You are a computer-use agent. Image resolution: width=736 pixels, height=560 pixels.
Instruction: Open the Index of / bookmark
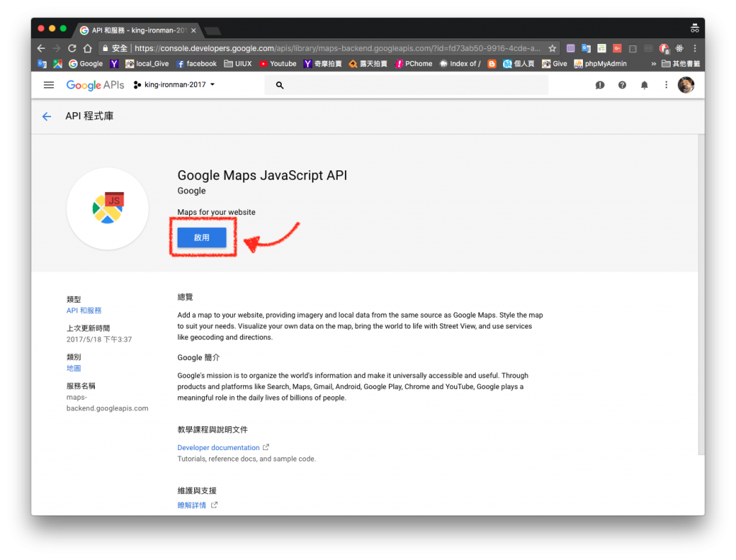tap(460, 64)
